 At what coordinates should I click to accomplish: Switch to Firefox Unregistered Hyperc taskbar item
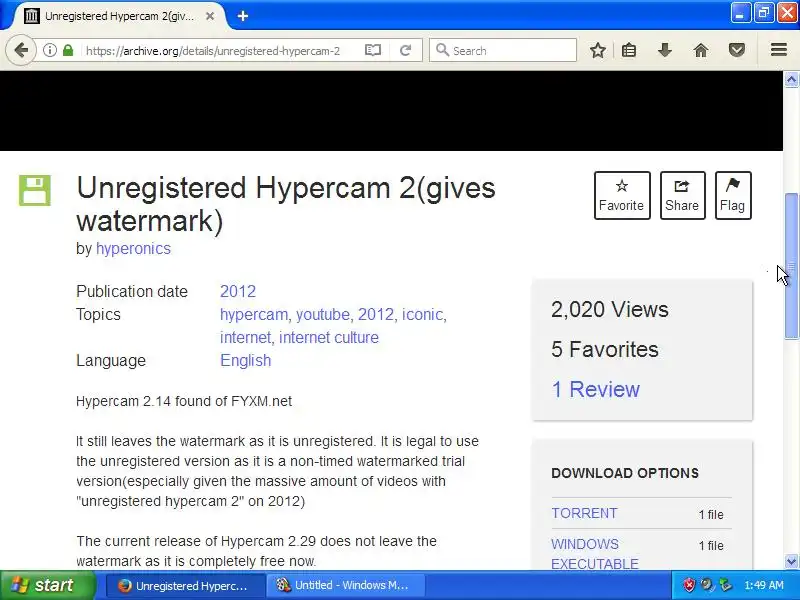point(186,586)
